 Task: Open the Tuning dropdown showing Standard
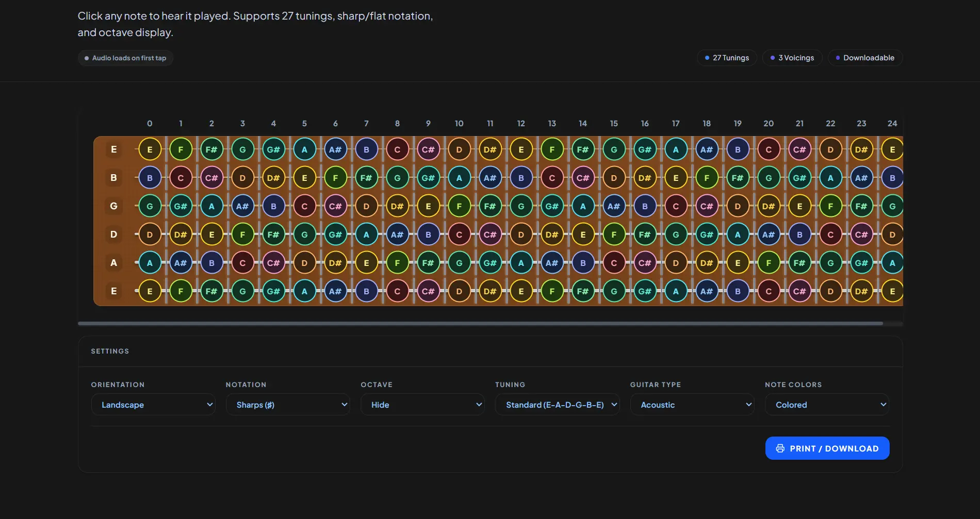pos(558,405)
